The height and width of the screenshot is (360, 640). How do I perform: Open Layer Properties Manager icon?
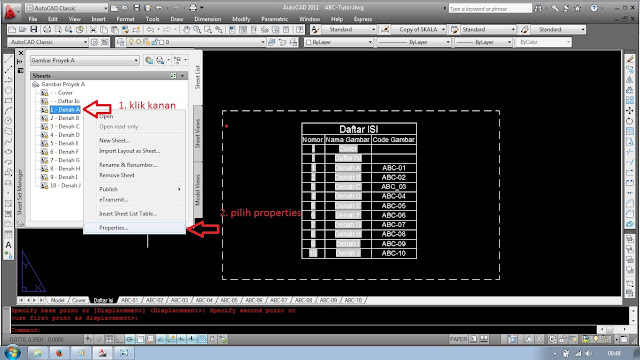[x=120, y=42]
